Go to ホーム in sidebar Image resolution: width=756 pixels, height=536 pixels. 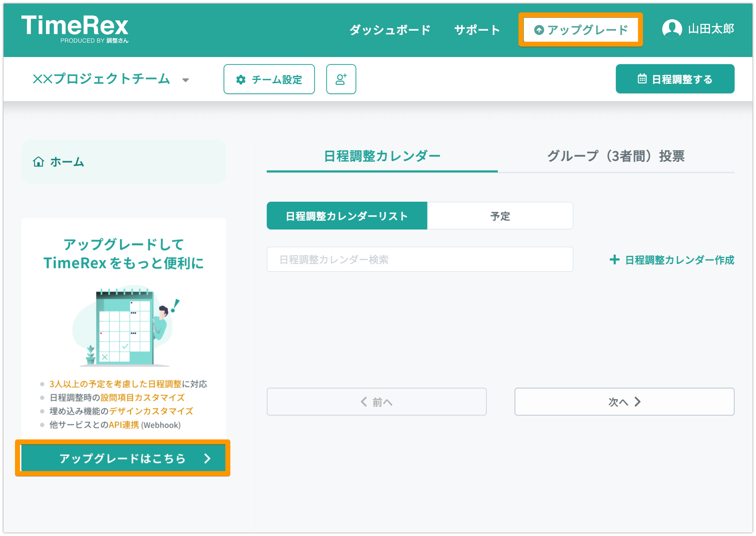coord(123,162)
